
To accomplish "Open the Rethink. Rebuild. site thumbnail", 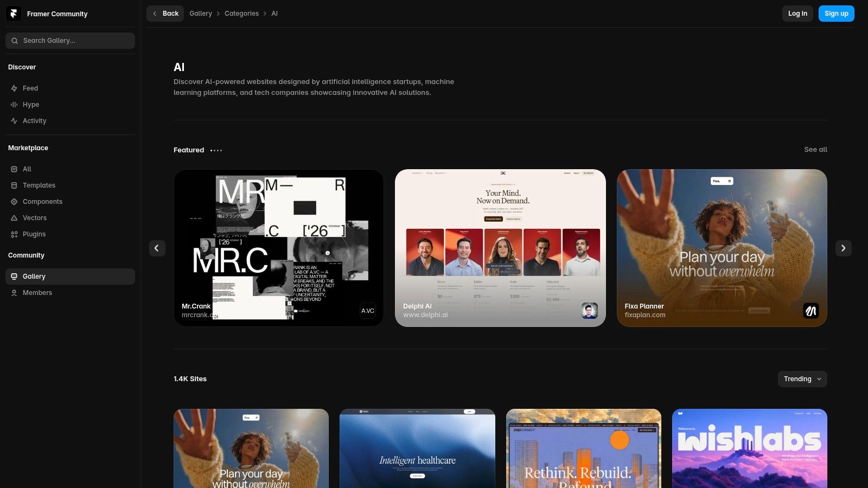I will point(584,448).
